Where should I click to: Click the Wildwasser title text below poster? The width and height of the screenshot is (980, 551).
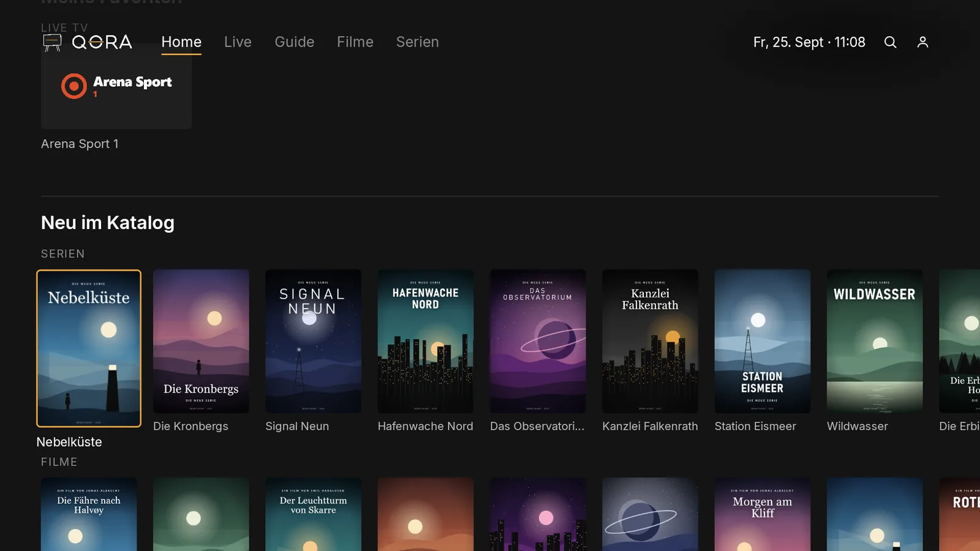(857, 426)
